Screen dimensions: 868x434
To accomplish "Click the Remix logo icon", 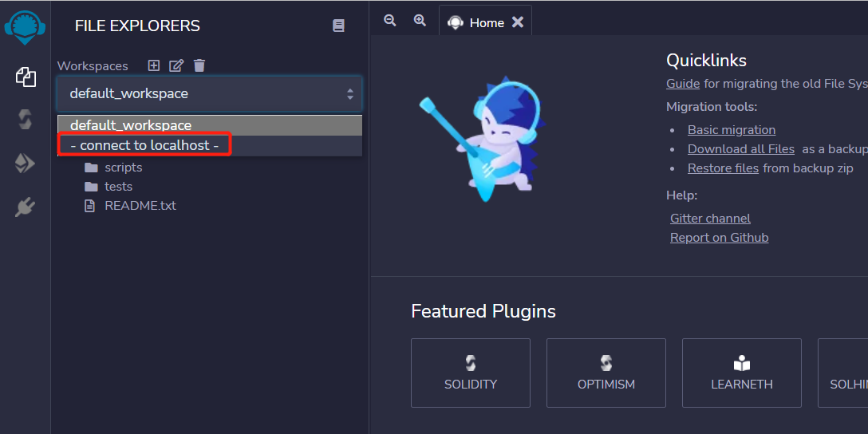I will click(x=25, y=28).
